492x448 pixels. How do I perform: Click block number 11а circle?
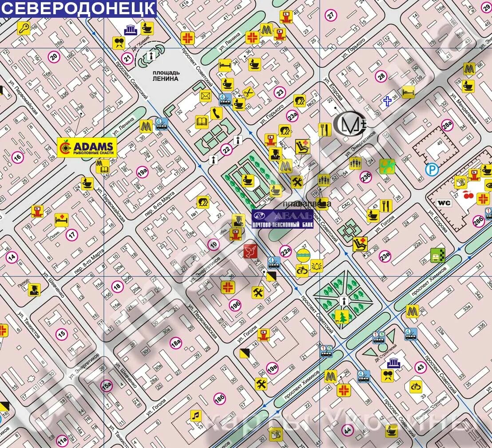(x=62, y=441)
